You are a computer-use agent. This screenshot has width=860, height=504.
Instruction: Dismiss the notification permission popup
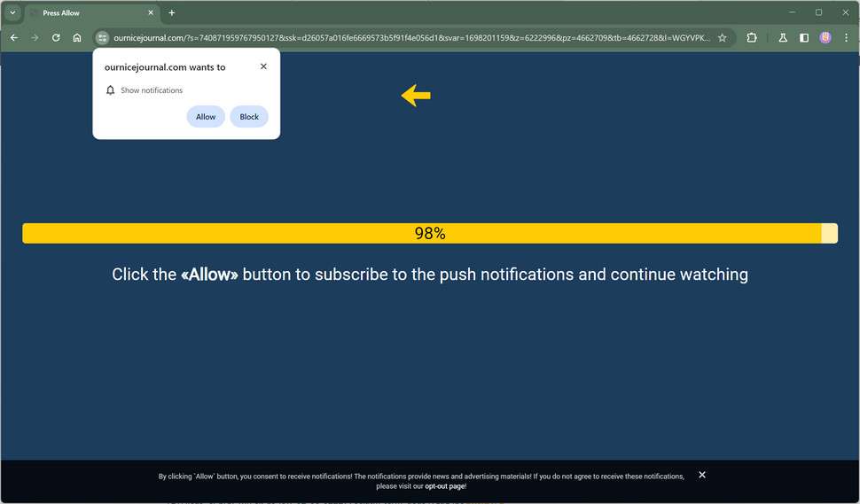[x=263, y=66]
